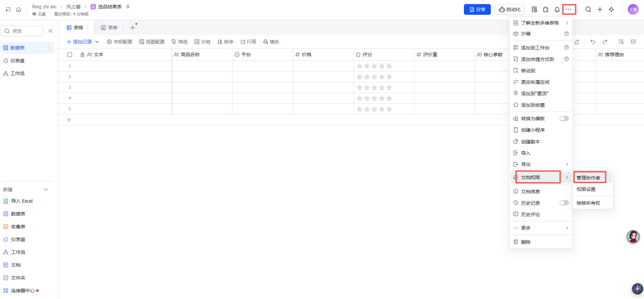Collapse the 新建 section chevron
The height and width of the screenshot is (299, 644).
(x=46, y=190)
